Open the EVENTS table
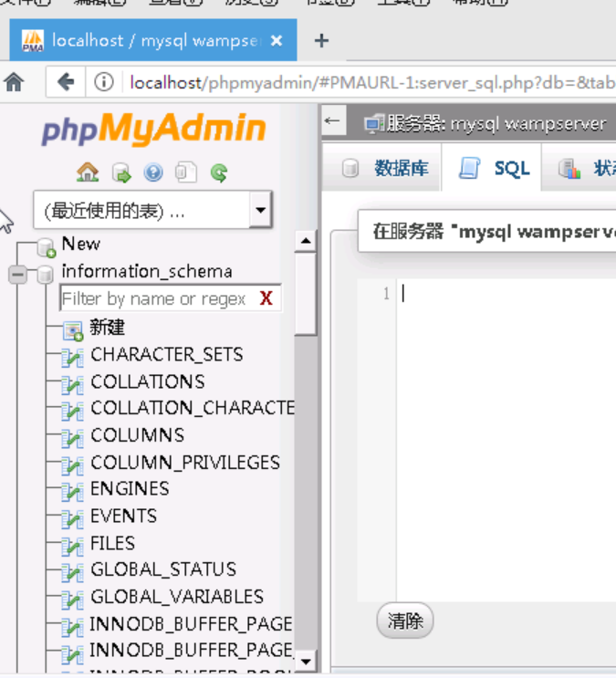This screenshot has height=678, width=616. [124, 516]
